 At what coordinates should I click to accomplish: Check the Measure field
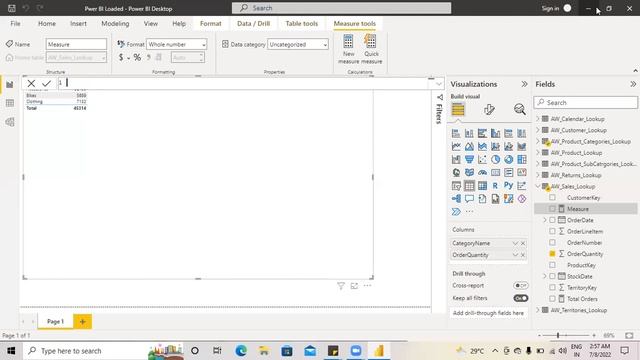click(552, 209)
